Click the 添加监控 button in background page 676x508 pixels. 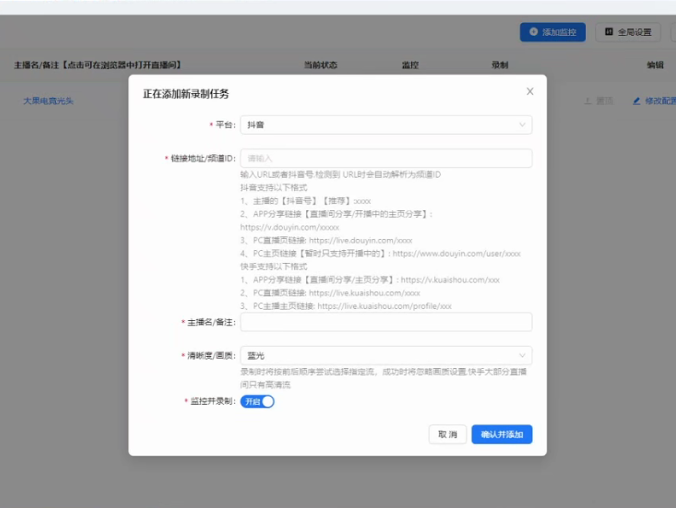click(x=553, y=32)
